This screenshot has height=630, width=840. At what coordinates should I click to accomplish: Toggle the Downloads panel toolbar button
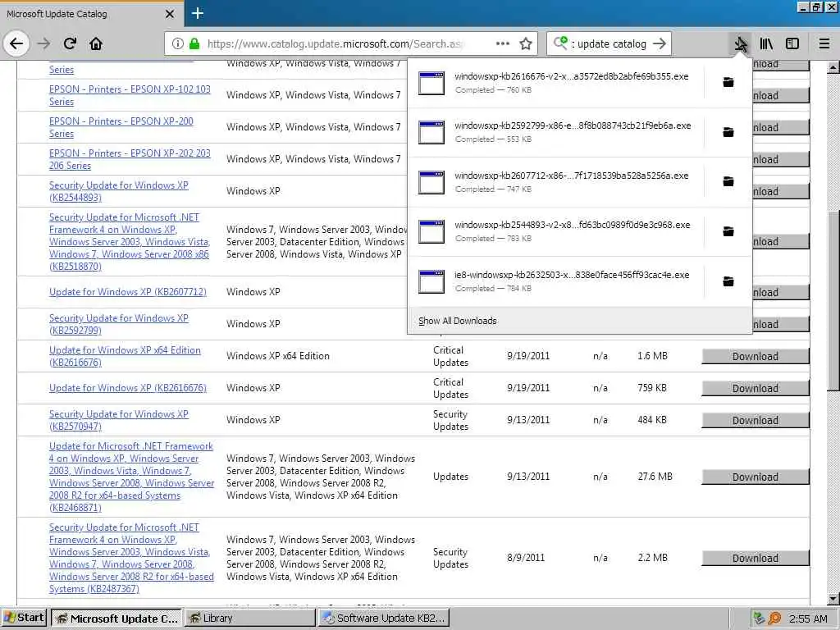pos(741,43)
